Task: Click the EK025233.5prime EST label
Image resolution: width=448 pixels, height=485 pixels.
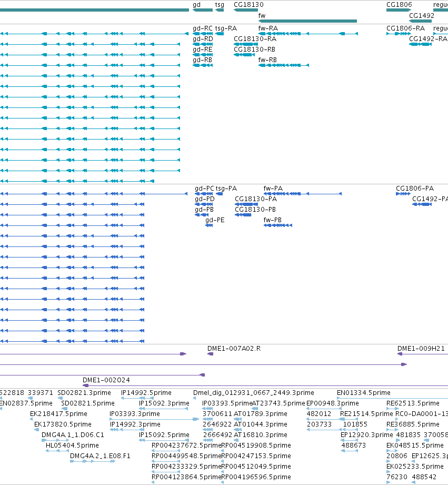Action: [415, 467]
